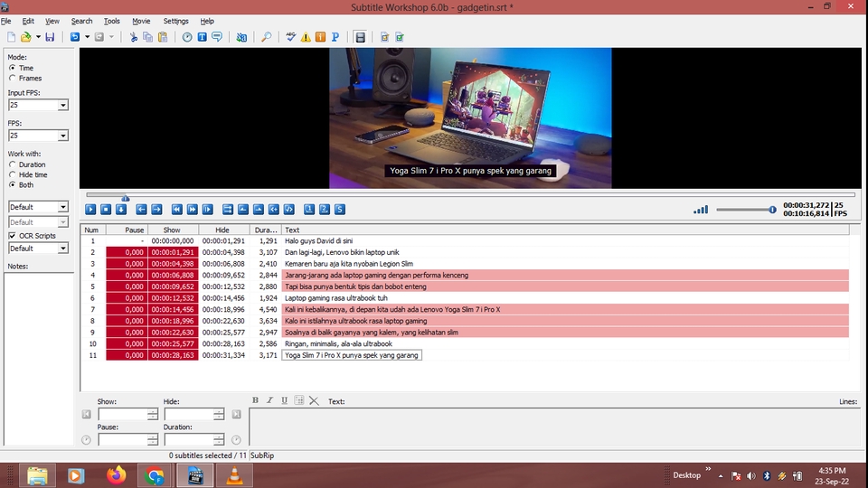This screenshot has height=488, width=868.
Task: Open the Movie menu
Action: (x=141, y=21)
